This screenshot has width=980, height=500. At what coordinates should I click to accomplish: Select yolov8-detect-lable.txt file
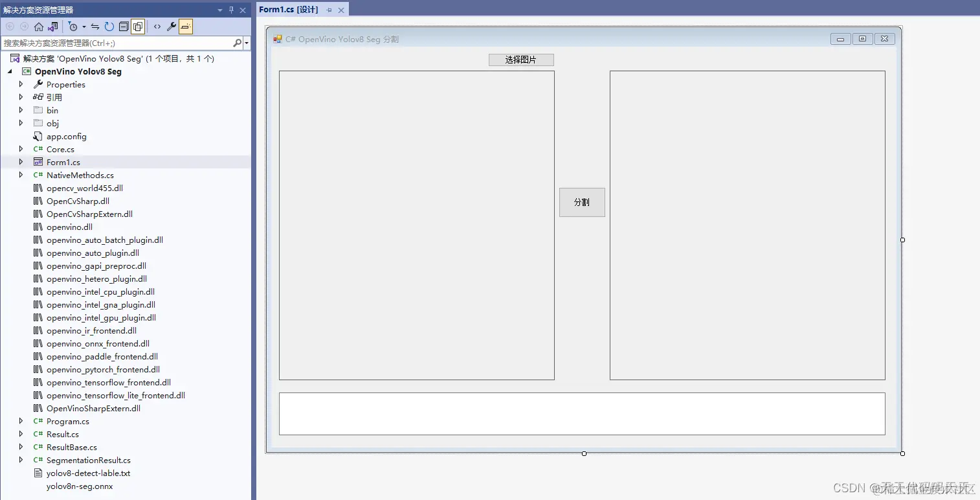coord(88,473)
